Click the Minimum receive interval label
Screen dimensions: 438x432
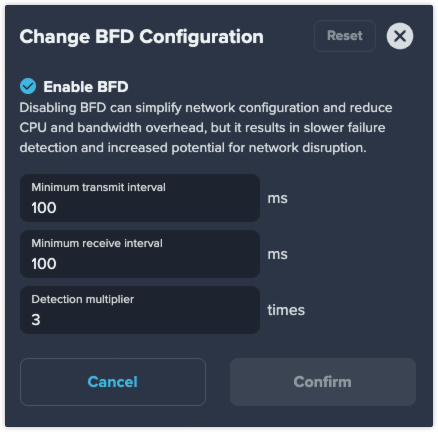[x=97, y=243]
